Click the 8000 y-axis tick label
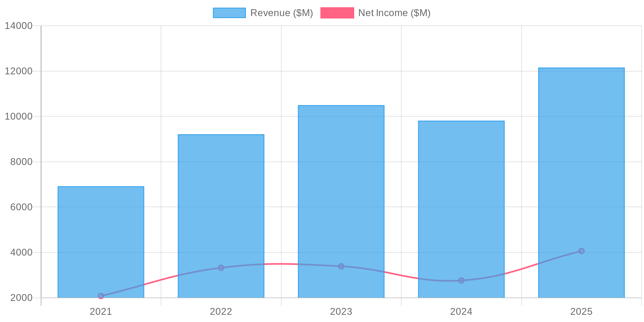Screen dimensions: 644x322 [x=21, y=162]
